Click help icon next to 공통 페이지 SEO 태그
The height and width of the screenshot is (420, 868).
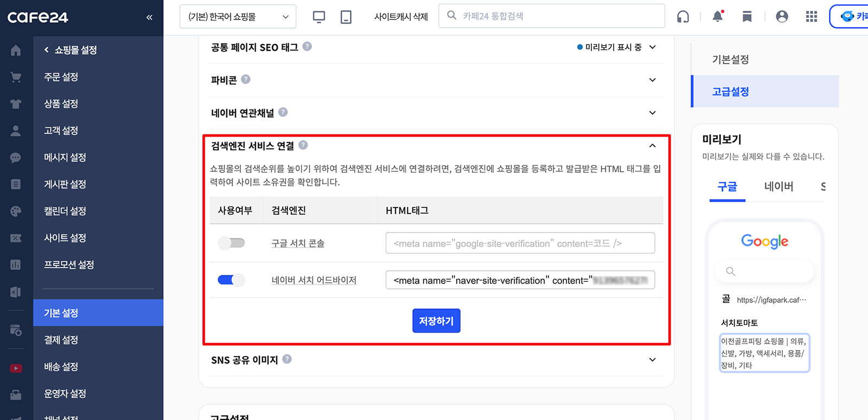tap(307, 47)
